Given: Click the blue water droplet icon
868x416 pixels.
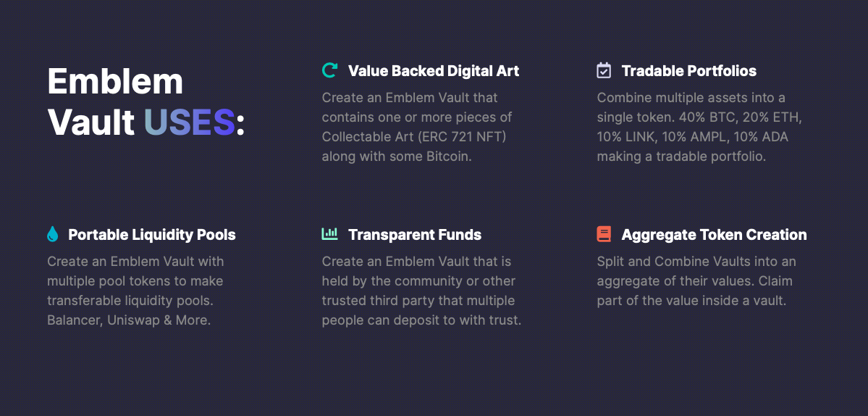Looking at the screenshot, I should [53, 234].
